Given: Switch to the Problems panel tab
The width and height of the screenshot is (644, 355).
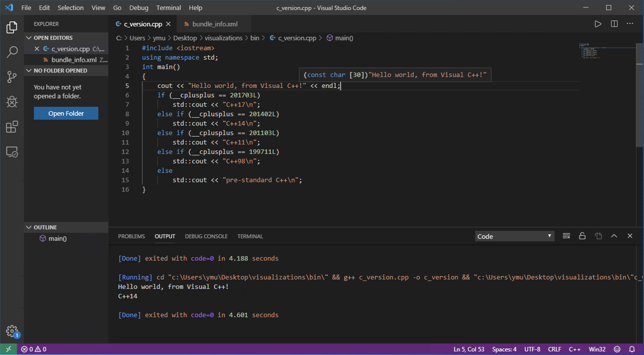Looking at the screenshot, I should [x=131, y=236].
